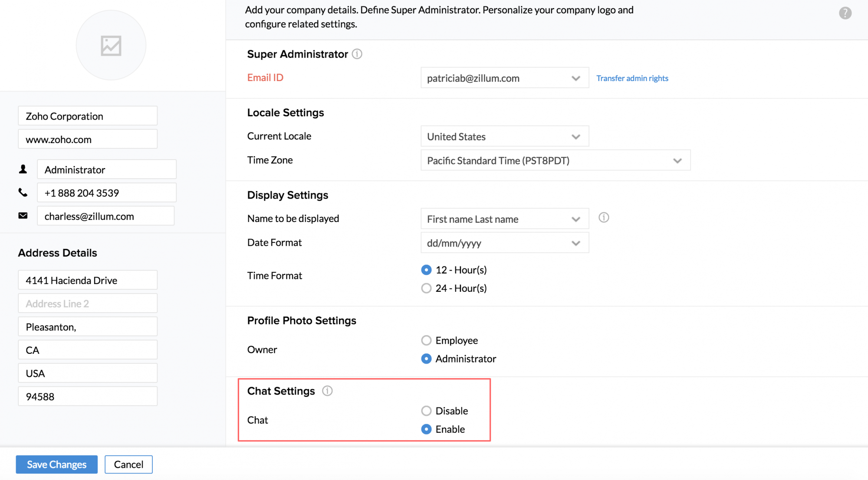Click the person icon beside Administrator field
Viewport: 868px width, 480px height.
23,169
